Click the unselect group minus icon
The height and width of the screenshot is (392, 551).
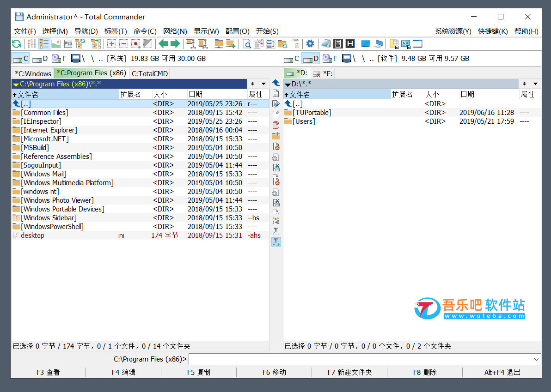(x=123, y=44)
